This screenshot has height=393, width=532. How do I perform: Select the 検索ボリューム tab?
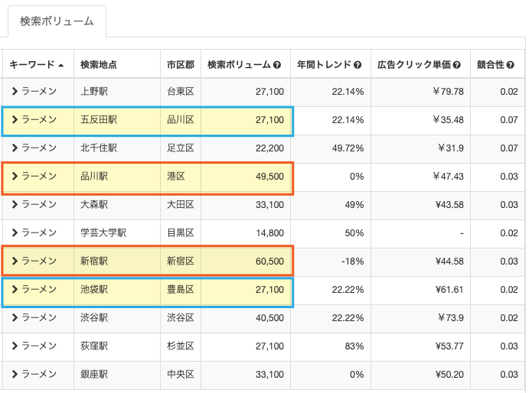coord(57,21)
